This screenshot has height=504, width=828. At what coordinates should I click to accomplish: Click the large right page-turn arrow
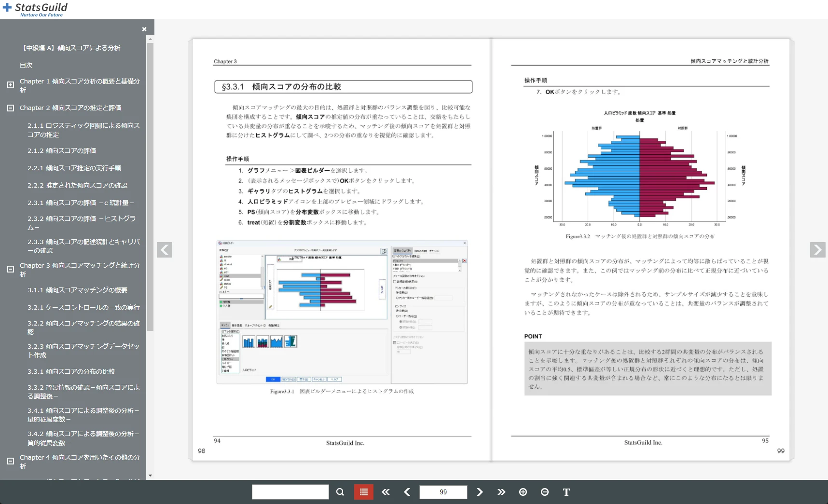tap(817, 250)
